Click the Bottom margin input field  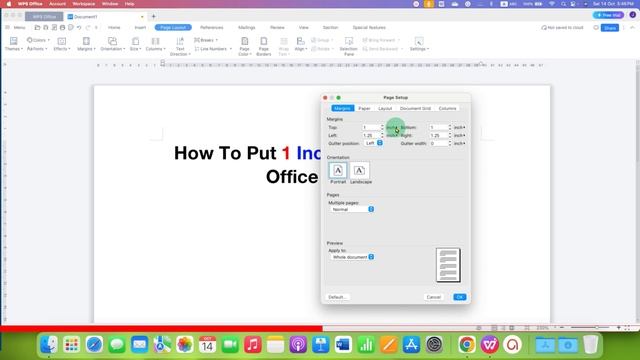pos(438,127)
